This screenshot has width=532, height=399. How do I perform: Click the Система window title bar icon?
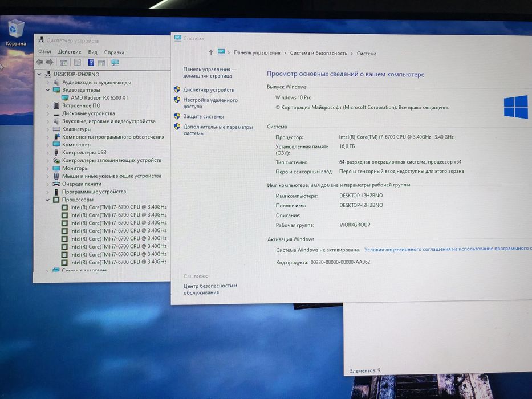click(x=178, y=38)
